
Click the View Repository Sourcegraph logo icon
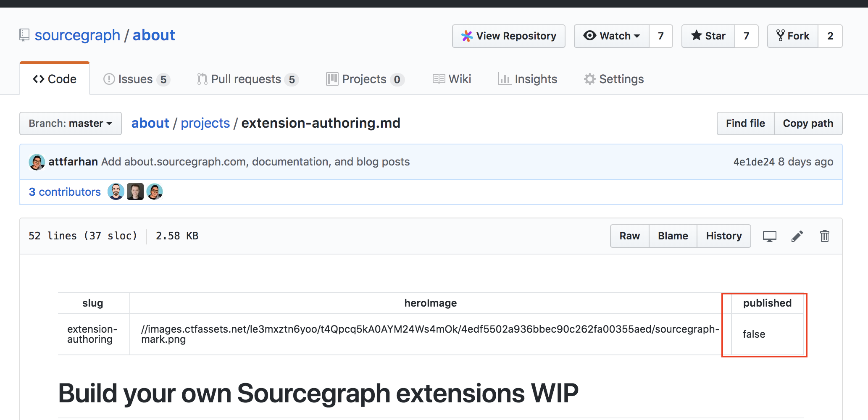coord(467,36)
